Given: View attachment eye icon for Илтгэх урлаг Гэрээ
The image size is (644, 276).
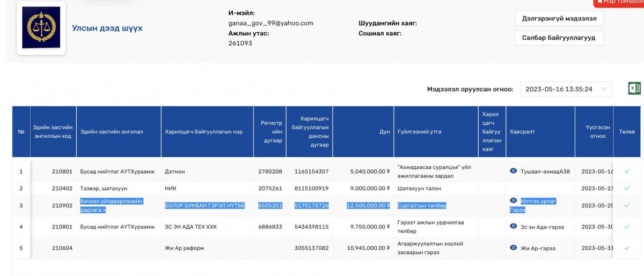Looking at the screenshot, I should pyautogui.click(x=513, y=200).
